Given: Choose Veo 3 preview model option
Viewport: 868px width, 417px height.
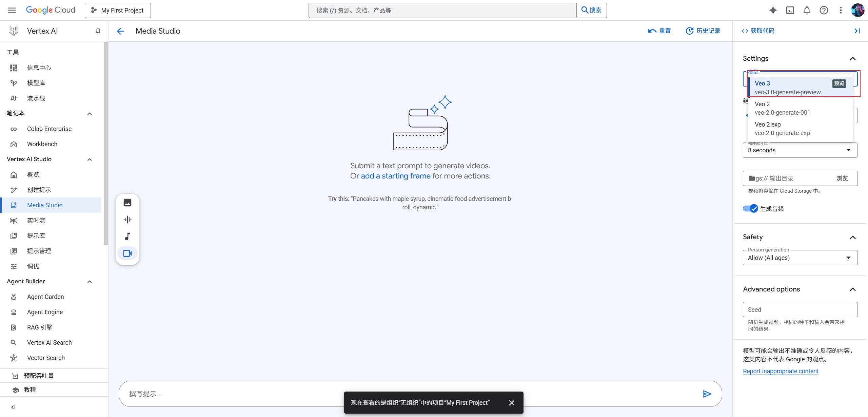Looking at the screenshot, I should click(800, 88).
